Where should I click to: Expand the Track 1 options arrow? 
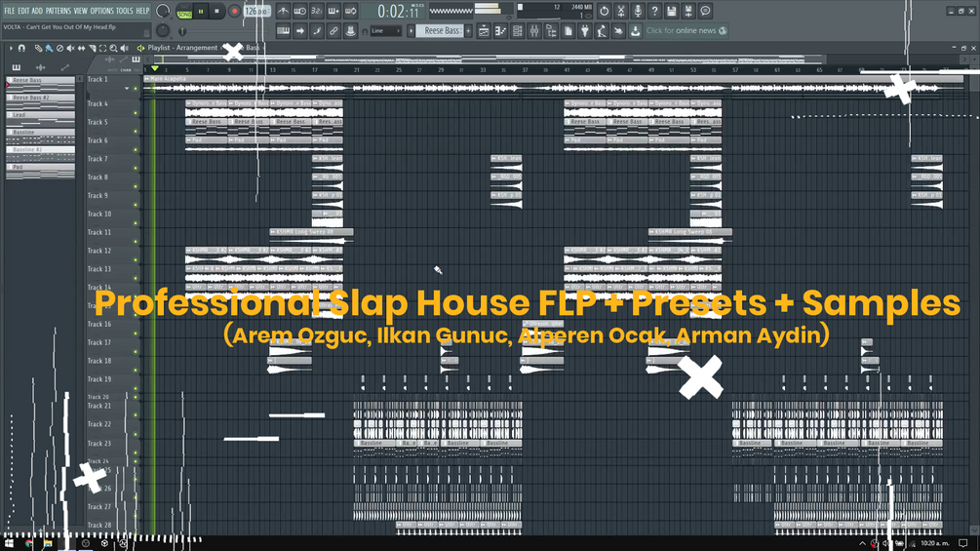pyautogui.click(x=127, y=89)
